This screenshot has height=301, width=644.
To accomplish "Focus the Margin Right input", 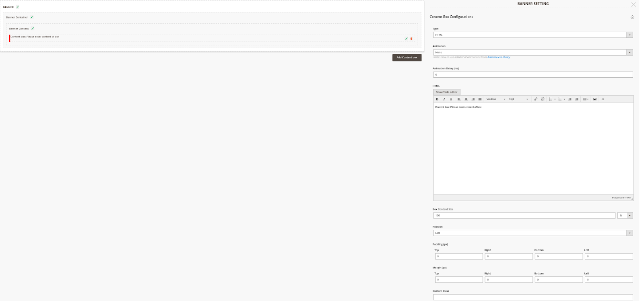I will click(x=509, y=280).
